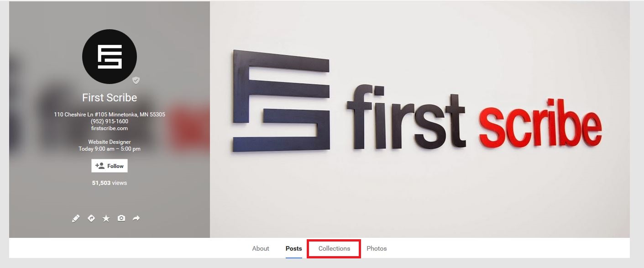Image resolution: width=644 pixels, height=268 pixels.
Task: Share the page with the arrow icon
Action: (136, 218)
